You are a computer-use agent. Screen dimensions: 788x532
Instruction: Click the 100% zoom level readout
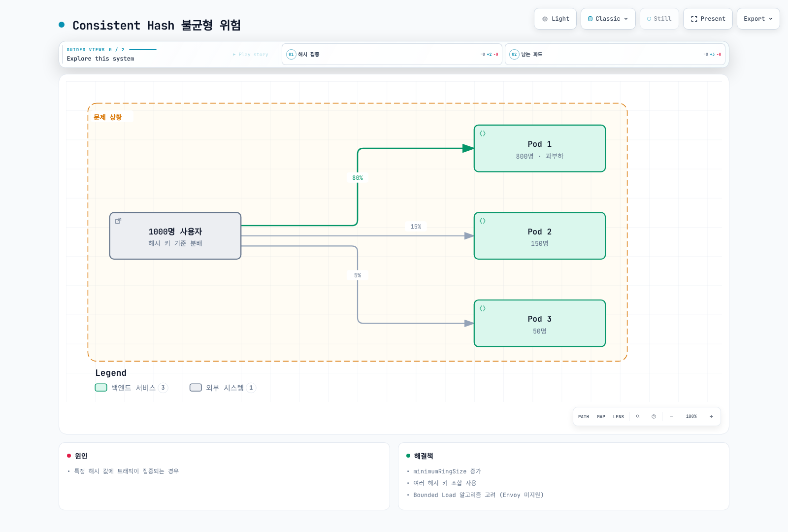(691, 417)
